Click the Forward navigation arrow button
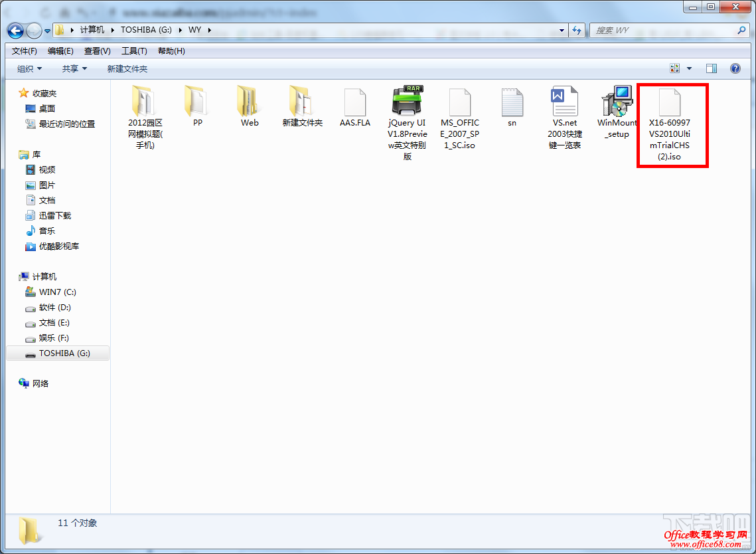This screenshot has height=554, width=756. [34, 31]
